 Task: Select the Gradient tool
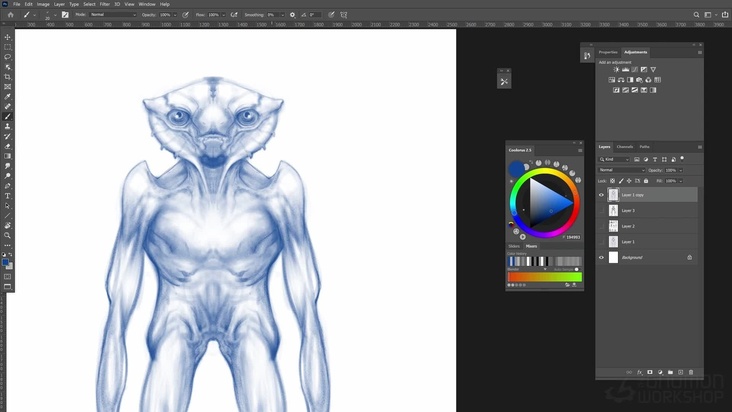[x=7, y=156]
